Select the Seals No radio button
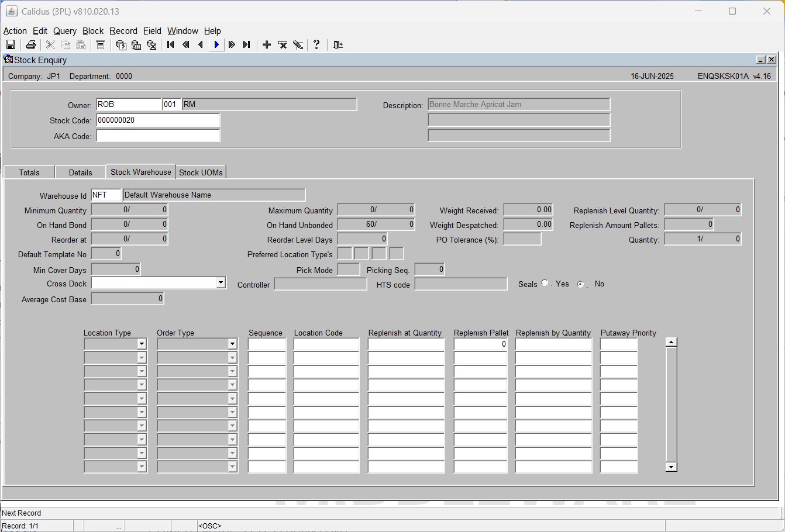 [580, 284]
